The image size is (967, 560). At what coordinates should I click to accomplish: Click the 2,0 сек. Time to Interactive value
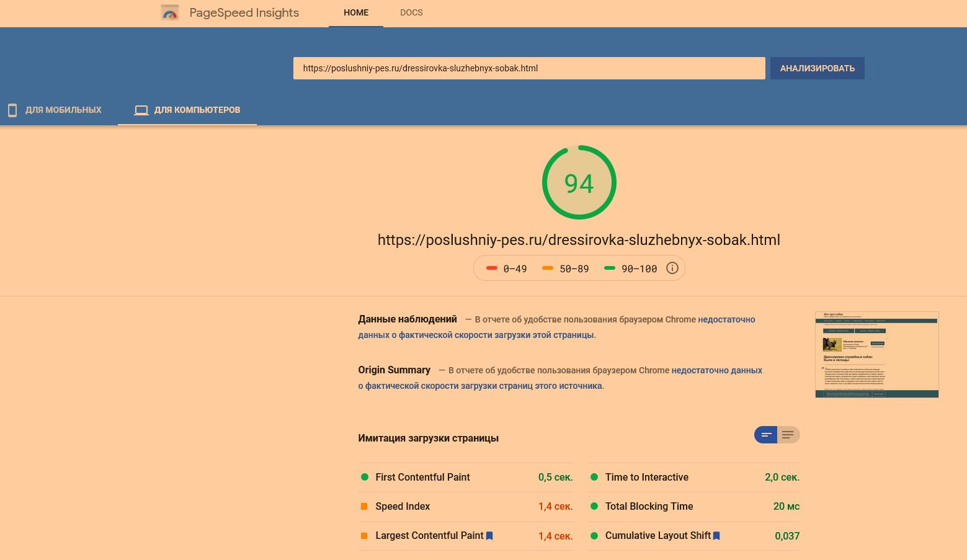point(782,478)
